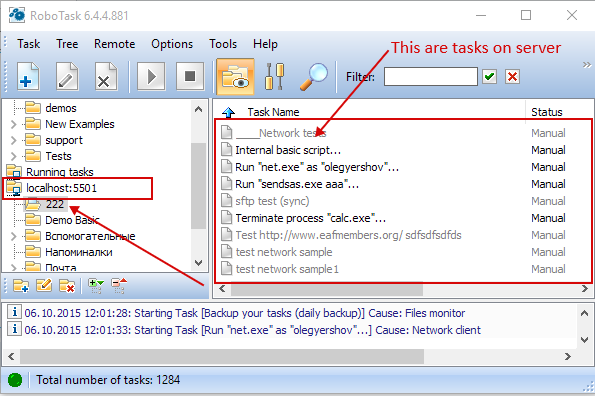This screenshot has height=396, width=595.
Task: Click the log panel scroll up arrow
Action: [x=584, y=313]
